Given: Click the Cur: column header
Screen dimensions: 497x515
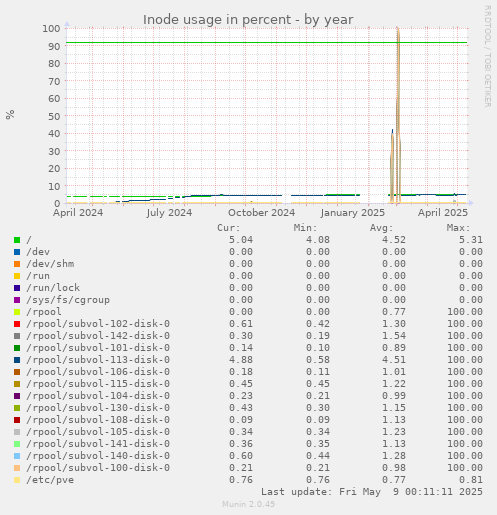Looking at the screenshot, I should (x=229, y=228).
